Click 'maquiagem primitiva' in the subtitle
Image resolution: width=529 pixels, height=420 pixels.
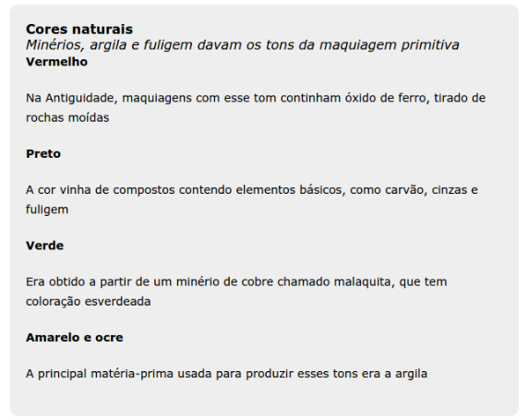tap(390, 45)
